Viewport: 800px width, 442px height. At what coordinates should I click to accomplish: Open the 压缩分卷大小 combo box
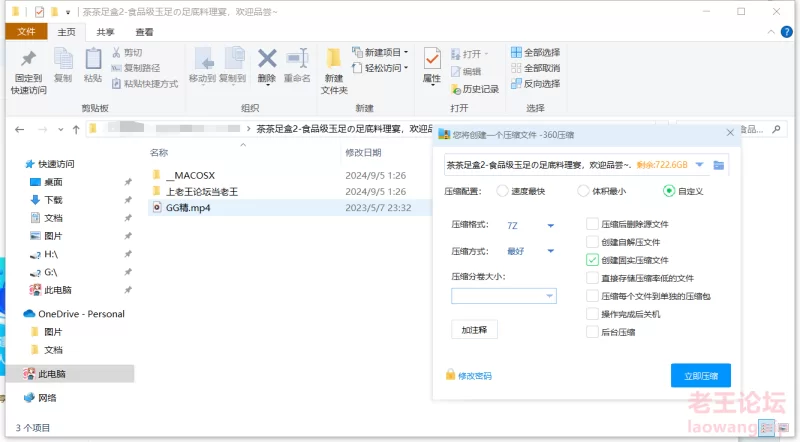(x=549, y=296)
